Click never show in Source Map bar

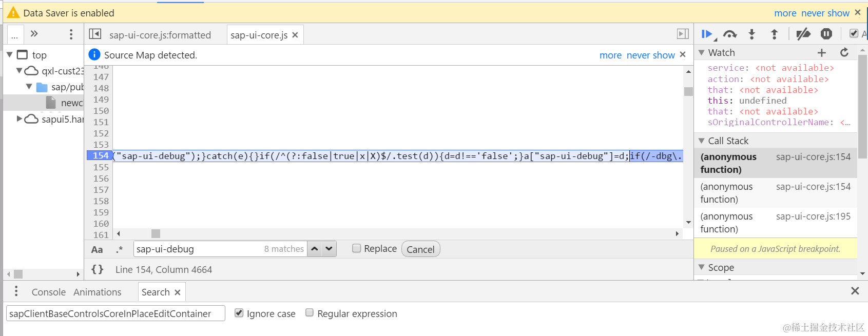click(x=650, y=55)
